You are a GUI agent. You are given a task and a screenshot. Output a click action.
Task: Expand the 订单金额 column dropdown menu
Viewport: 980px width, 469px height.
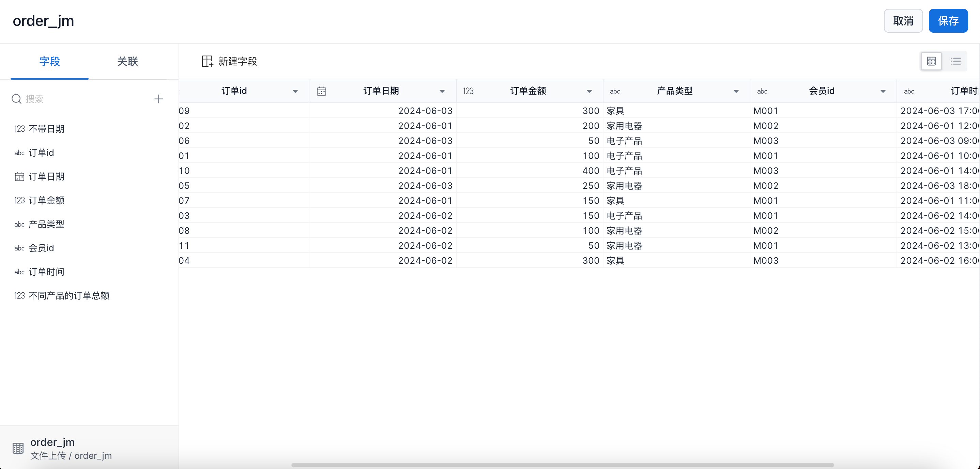pos(589,91)
